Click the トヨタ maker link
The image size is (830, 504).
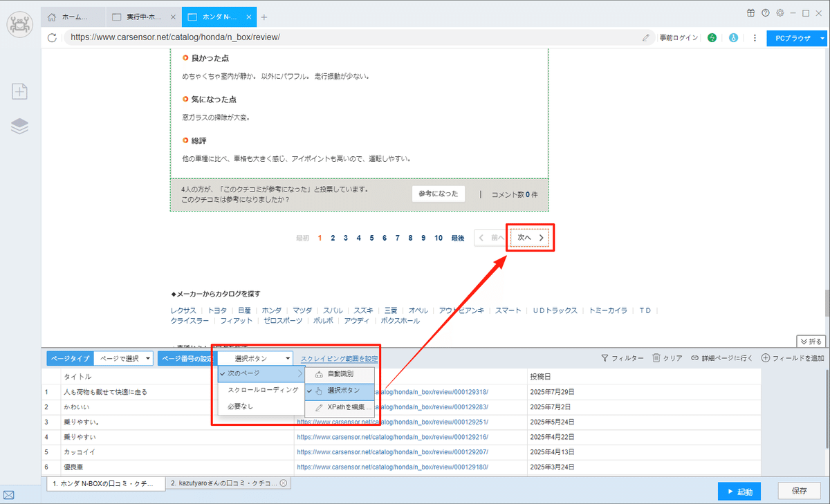point(217,310)
